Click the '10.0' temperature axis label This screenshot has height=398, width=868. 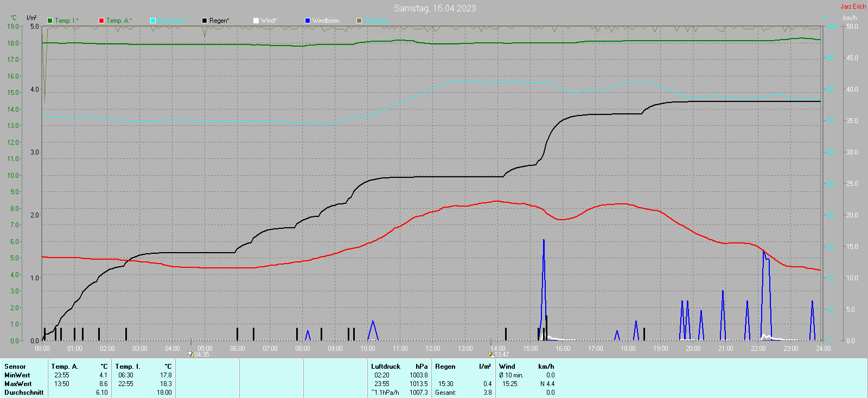tap(13, 175)
